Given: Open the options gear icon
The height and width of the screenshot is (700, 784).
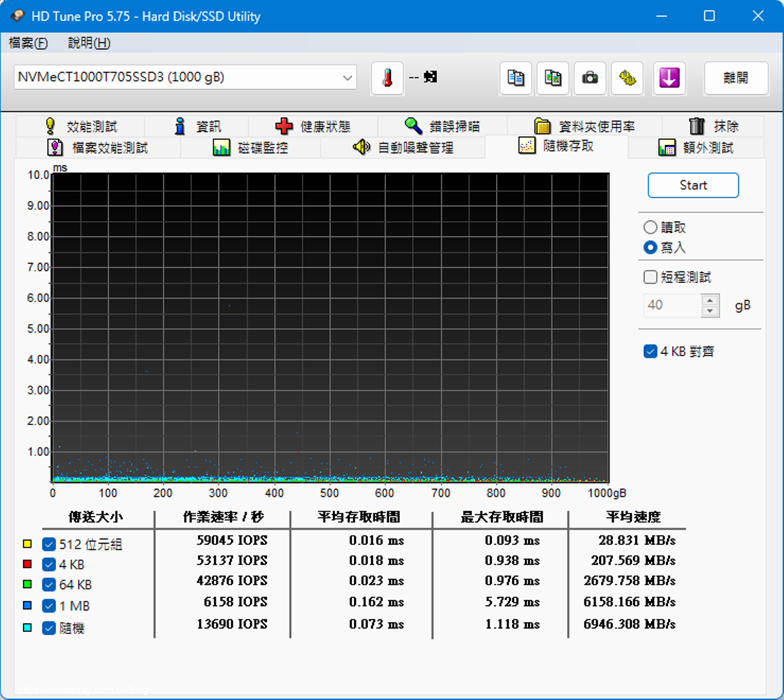Looking at the screenshot, I should coord(627,78).
